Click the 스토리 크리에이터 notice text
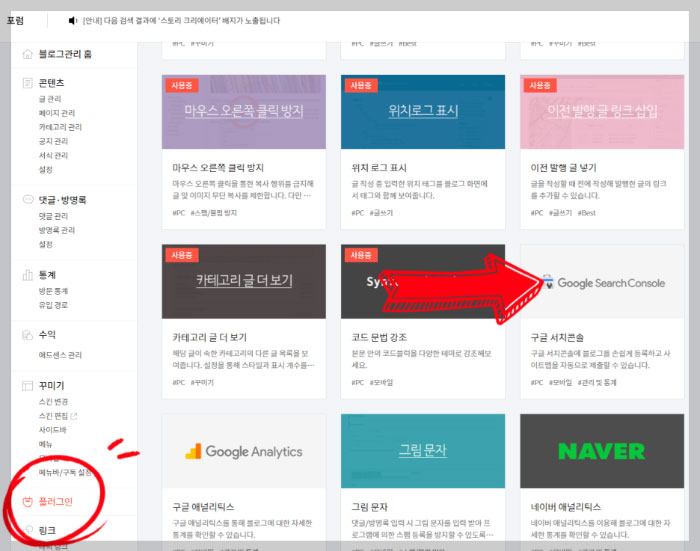Screen dimensions: 700x551 click(181, 21)
